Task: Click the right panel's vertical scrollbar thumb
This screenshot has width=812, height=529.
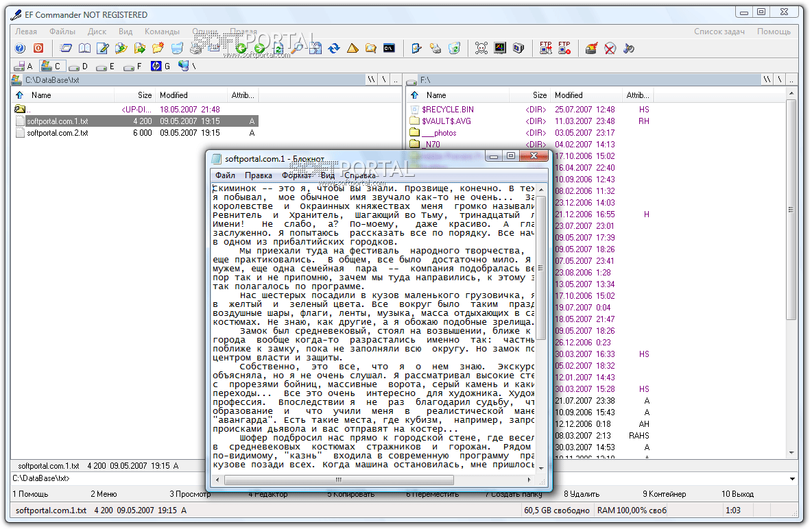Action: [791, 210]
